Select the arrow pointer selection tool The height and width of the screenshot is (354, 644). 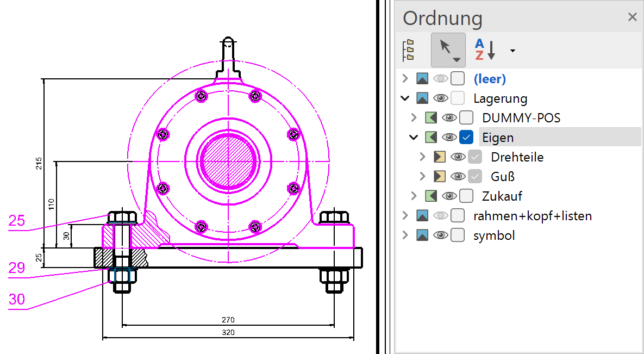(x=448, y=49)
